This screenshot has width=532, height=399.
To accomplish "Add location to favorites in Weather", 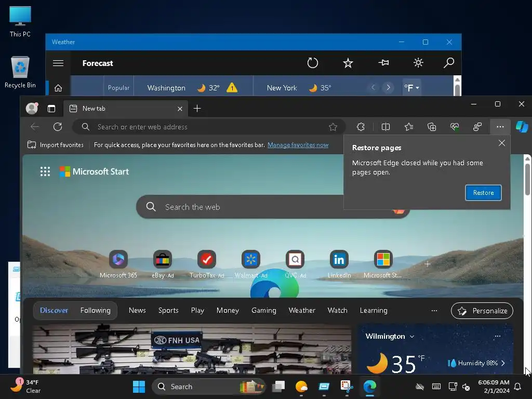I will [x=348, y=63].
